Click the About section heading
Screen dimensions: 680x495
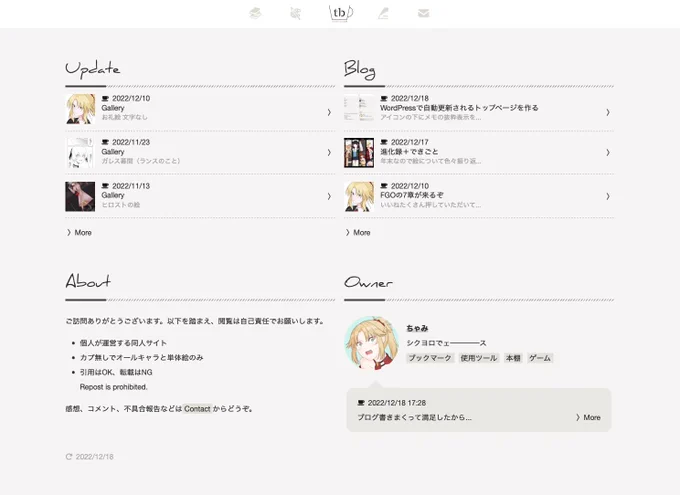pyautogui.click(x=88, y=281)
